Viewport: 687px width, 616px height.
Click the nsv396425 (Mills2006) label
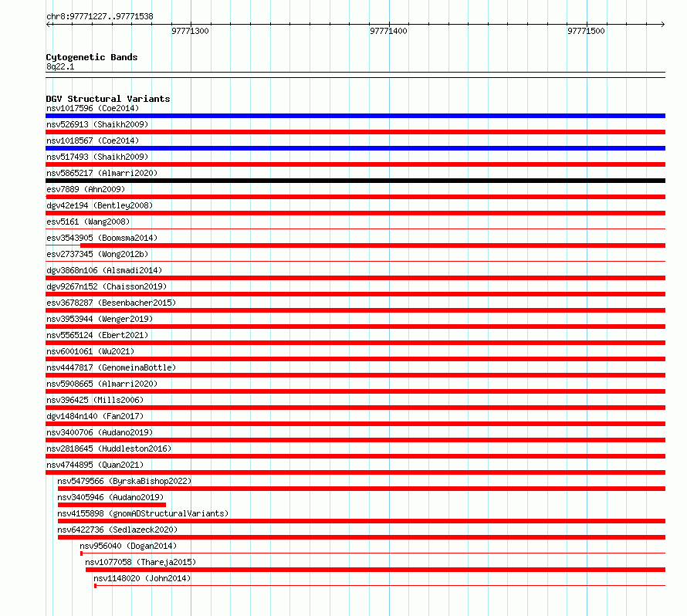point(95,400)
